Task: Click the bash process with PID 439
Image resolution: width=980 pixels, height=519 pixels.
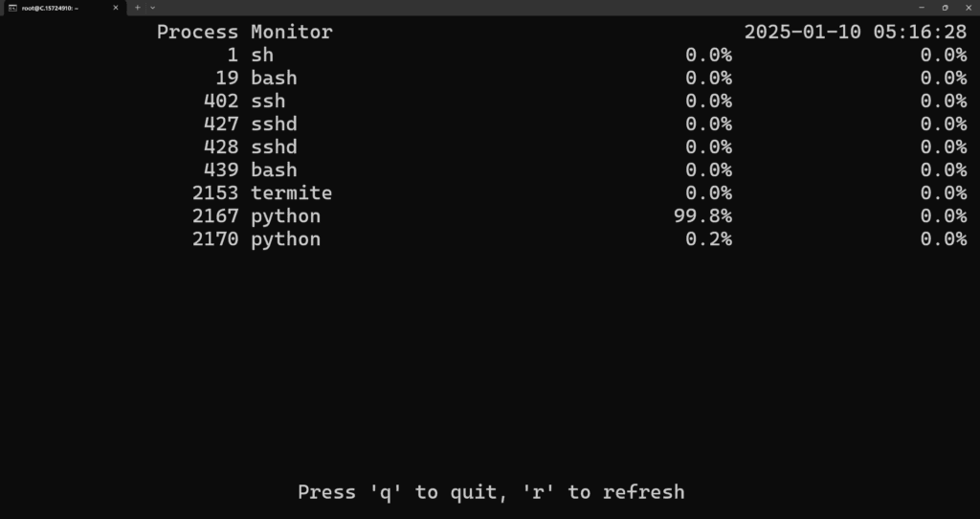Action: click(x=562, y=170)
